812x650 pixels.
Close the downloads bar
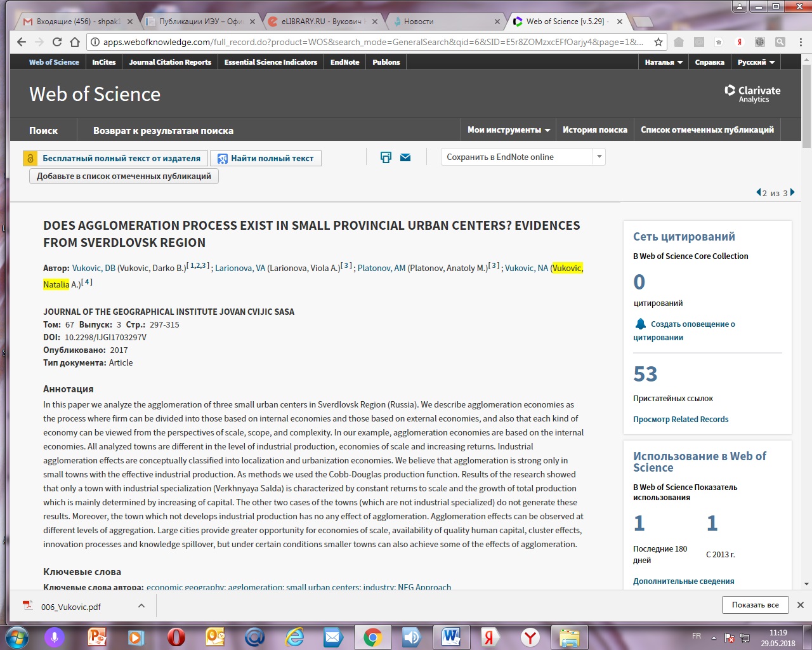pos(800,605)
